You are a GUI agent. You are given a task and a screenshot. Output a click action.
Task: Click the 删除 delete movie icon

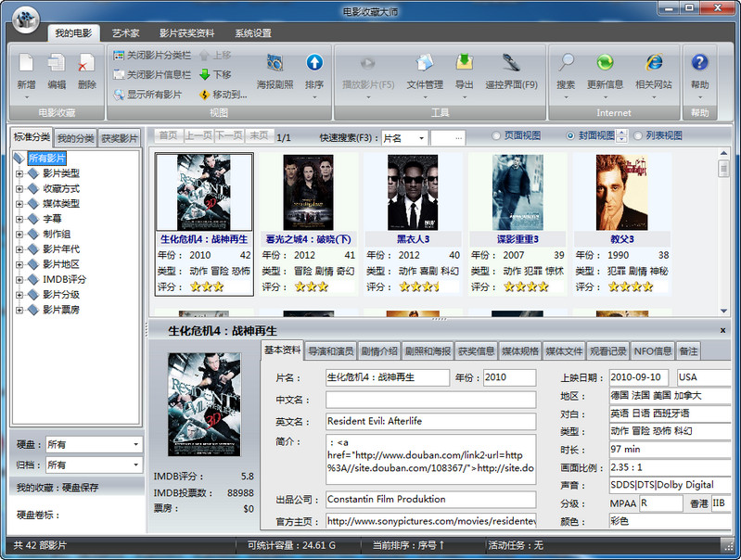tap(86, 63)
